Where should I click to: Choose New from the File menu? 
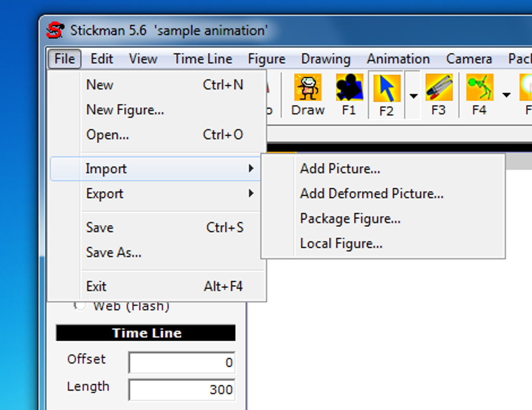(157, 85)
